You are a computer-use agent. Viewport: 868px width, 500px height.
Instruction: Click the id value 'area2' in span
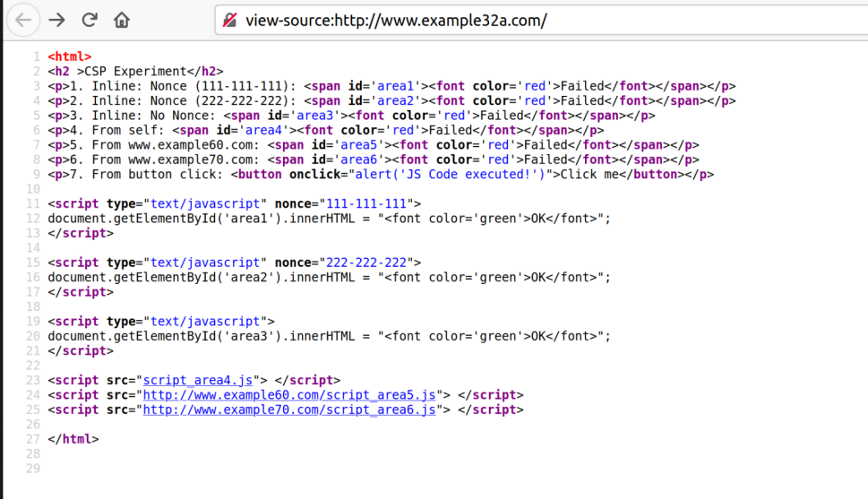pyautogui.click(x=395, y=100)
